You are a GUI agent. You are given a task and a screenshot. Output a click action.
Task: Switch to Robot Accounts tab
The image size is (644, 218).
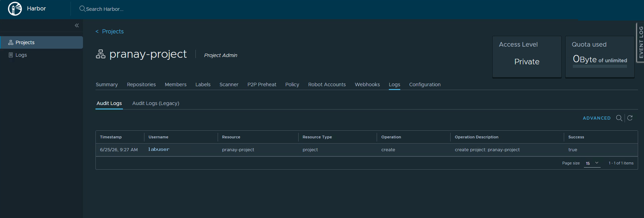click(x=327, y=85)
